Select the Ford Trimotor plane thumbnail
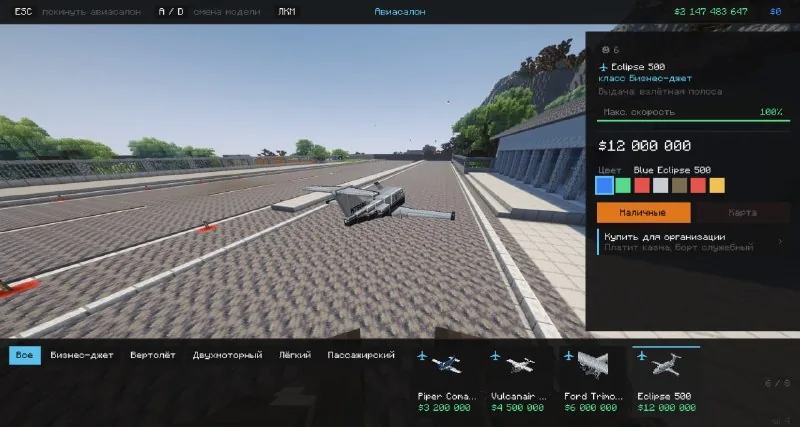This screenshot has height=427, width=800. tap(592, 364)
